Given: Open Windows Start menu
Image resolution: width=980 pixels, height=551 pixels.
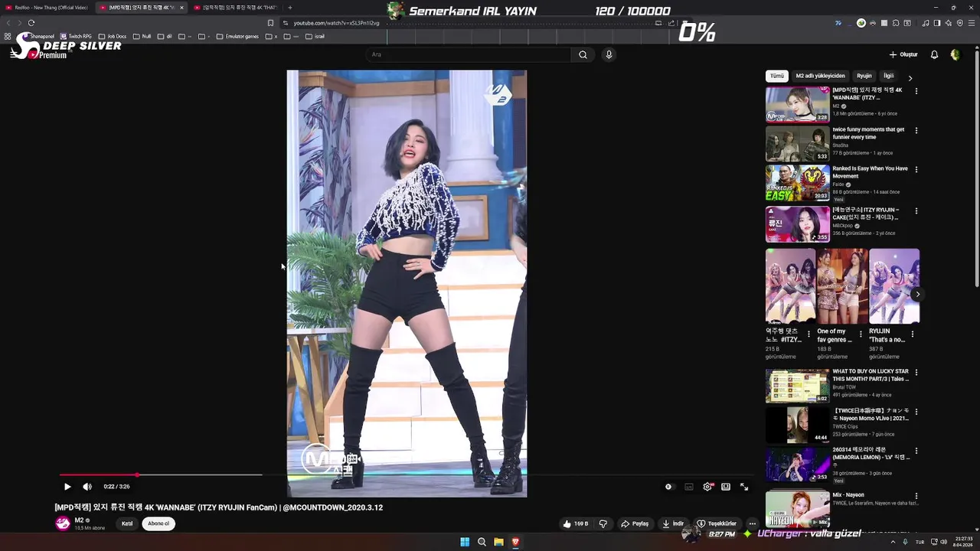Looking at the screenshot, I should 465,542.
